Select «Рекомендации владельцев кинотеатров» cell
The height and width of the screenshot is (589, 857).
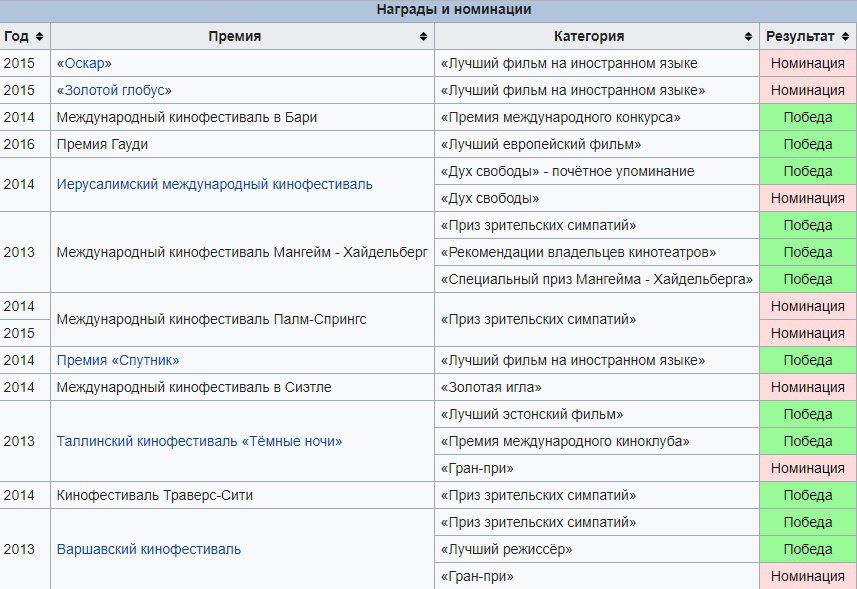tap(597, 252)
